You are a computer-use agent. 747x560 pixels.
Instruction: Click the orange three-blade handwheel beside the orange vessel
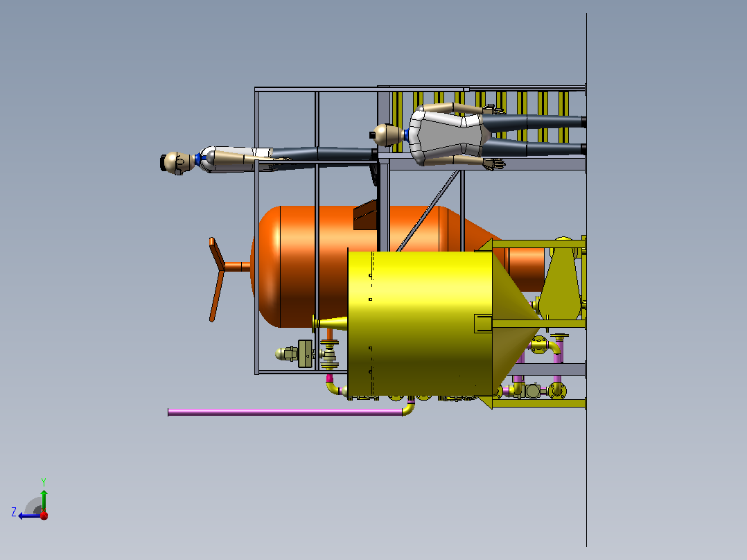click(x=218, y=279)
